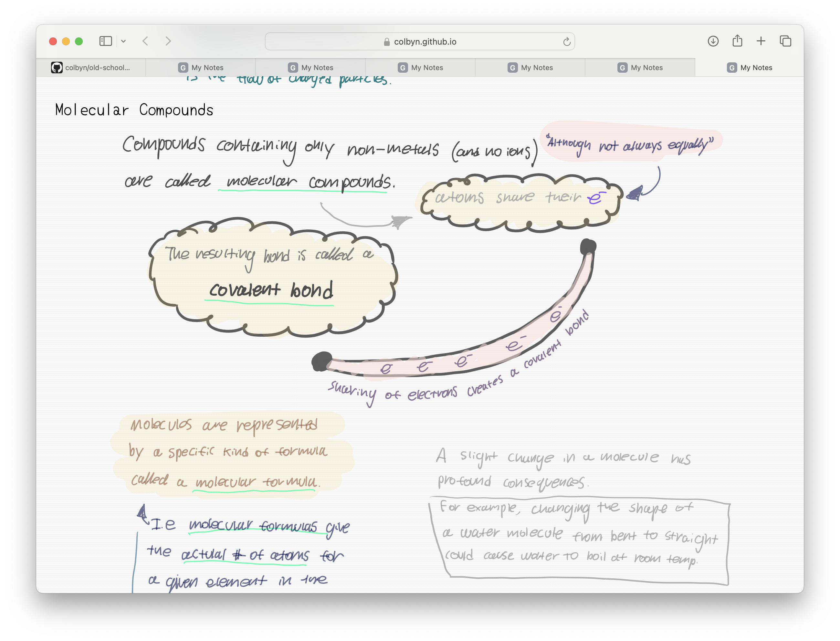Click the G favicon on the rightmost My Notes tab
The height and width of the screenshot is (641, 840).
(732, 68)
